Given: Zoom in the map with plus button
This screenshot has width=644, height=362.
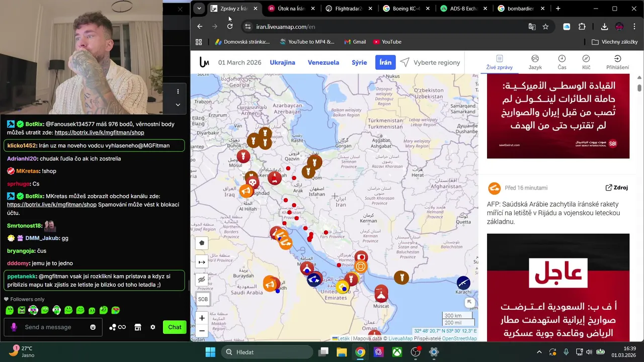Looking at the screenshot, I should (202, 318).
